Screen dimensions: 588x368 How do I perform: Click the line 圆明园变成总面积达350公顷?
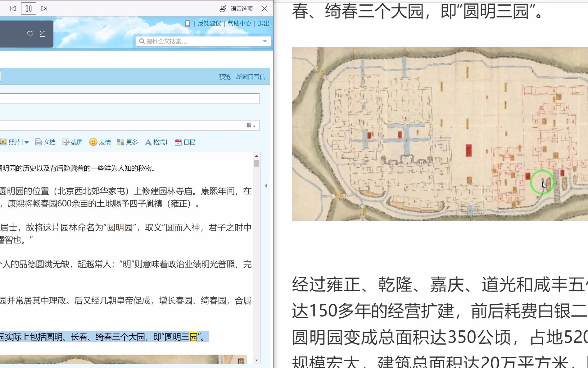440,337
